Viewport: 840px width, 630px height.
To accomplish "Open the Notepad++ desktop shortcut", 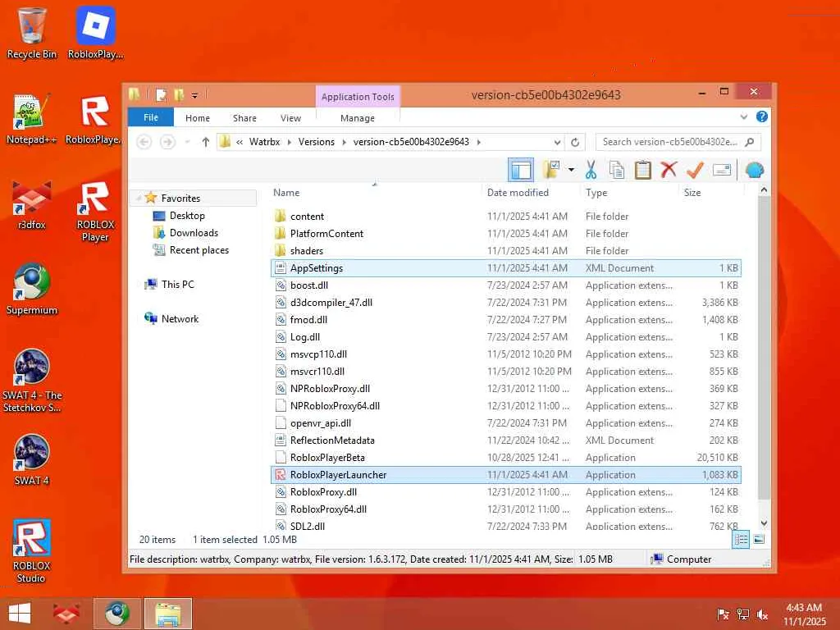I will tap(32, 119).
